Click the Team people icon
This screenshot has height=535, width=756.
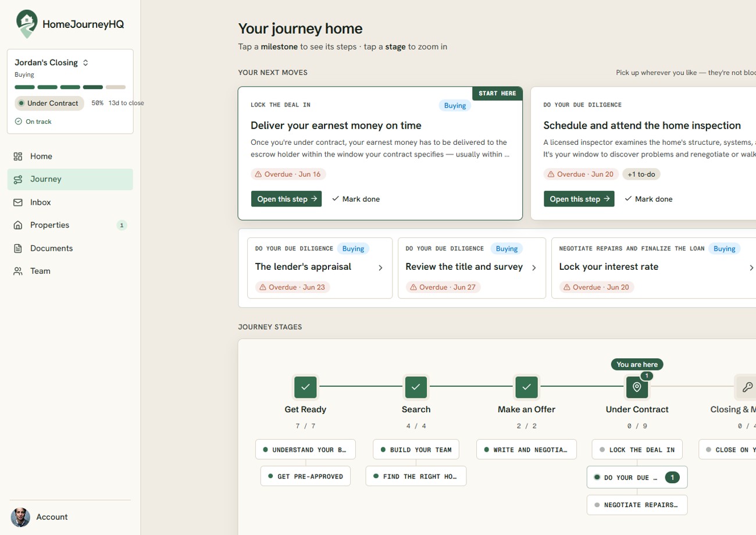tap(18, 271)
